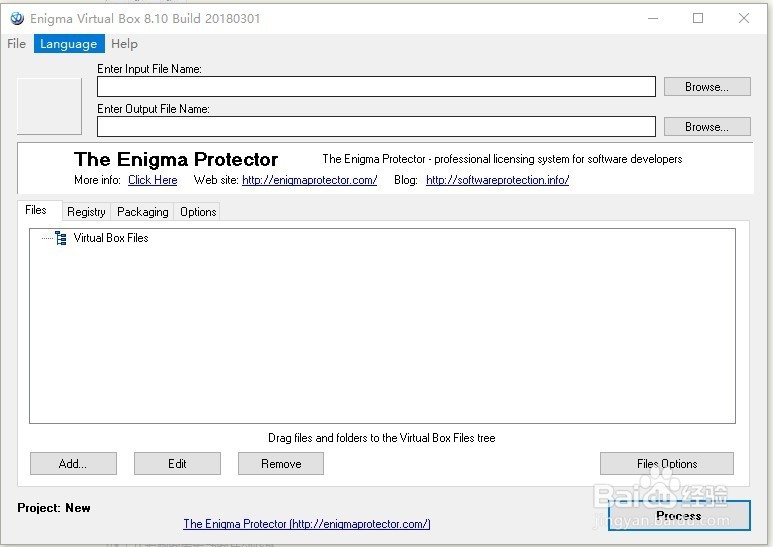
Task: Click the Project: New status text
Action: 54,508
